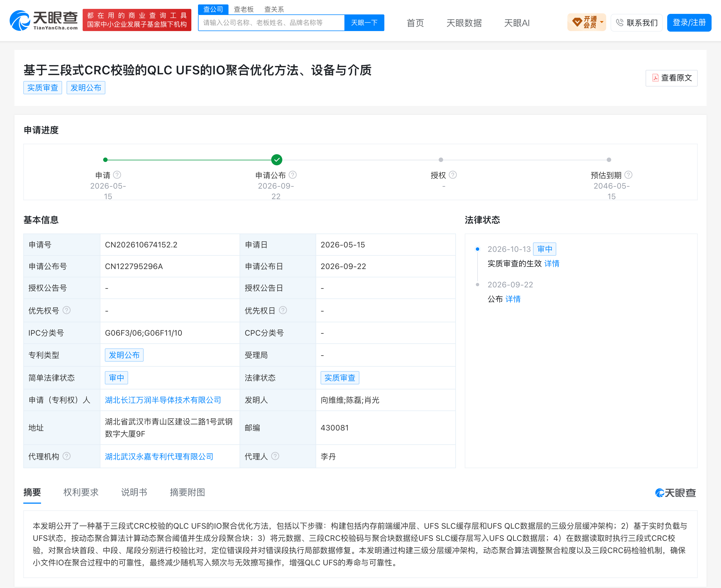Open 天眼AI in the navigation
Image resolution: width=721 pixels, height=588 pixels.
tap(517, 23)
